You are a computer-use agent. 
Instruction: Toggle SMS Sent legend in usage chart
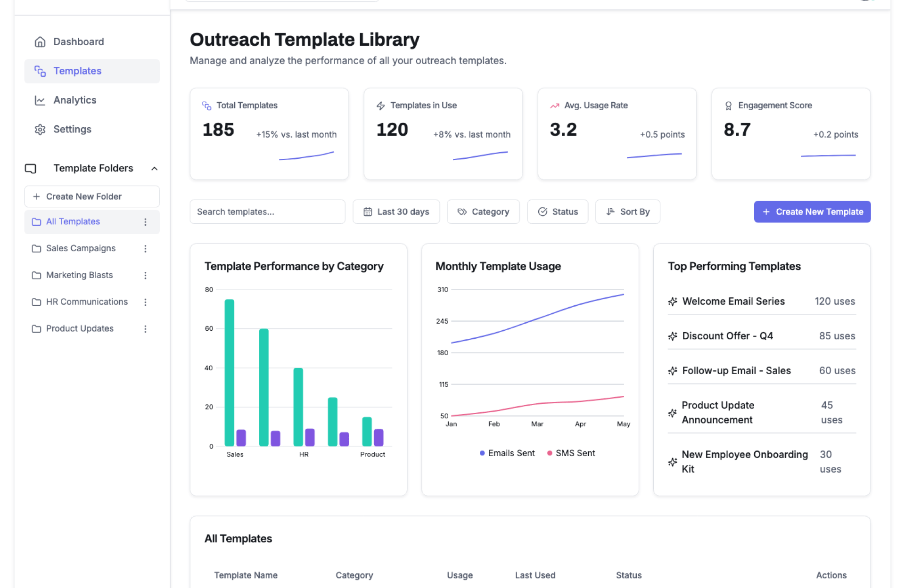(571, 453)
